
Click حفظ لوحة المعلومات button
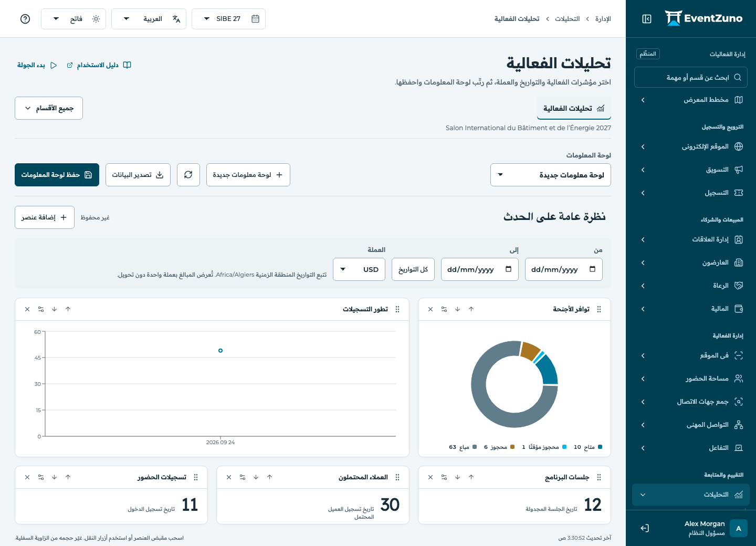[57, 175]
